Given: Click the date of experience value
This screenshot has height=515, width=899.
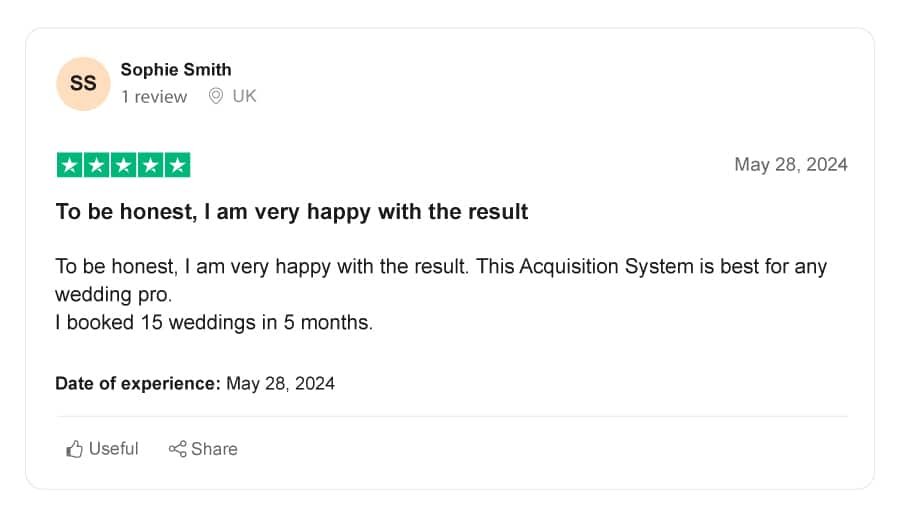Looking at the screenshot, I should pyautogui.click(x=280, y=383).
